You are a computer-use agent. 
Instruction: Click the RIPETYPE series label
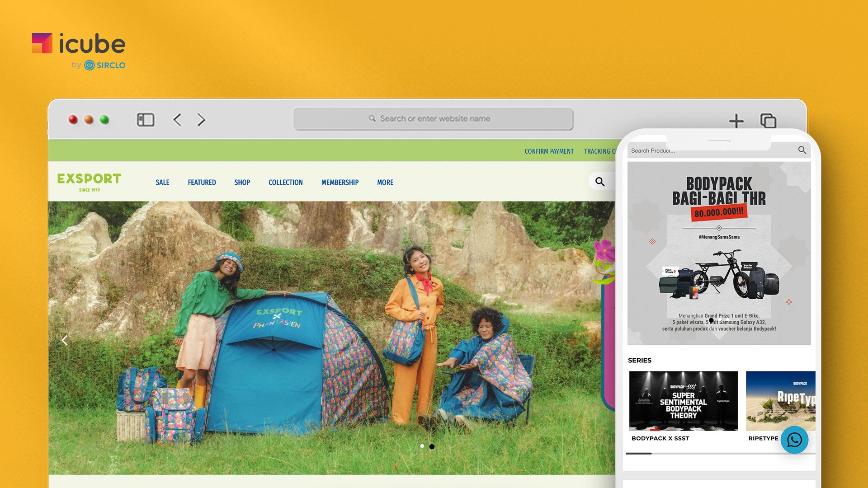click(x=763, y=438)
